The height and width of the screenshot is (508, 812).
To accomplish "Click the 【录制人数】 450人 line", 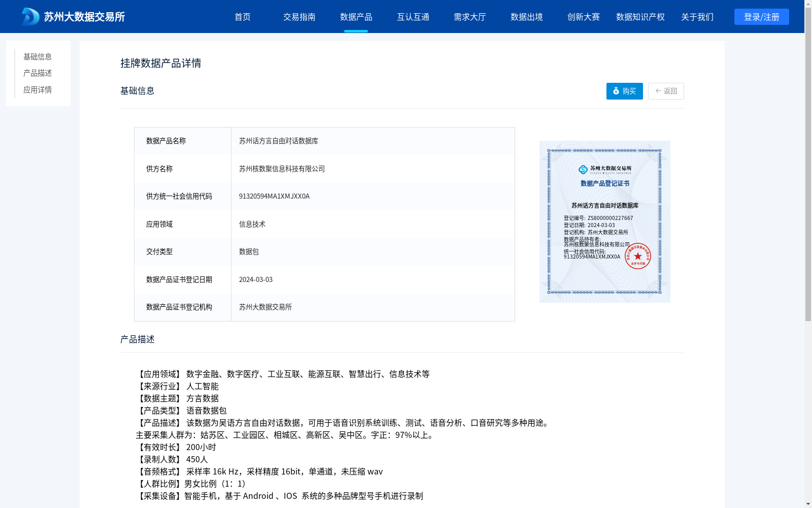I will tap(172, 459).
